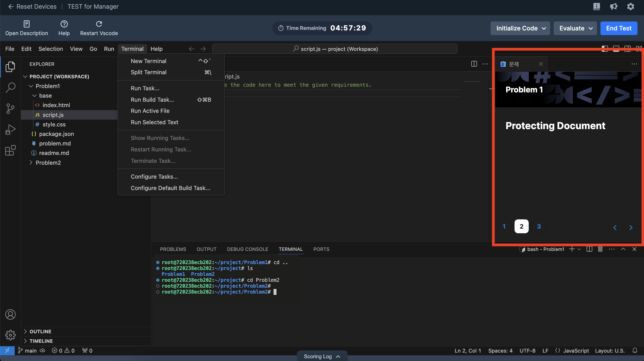644x361 pixels.
Task: Click the End Test button
Action: (x=619, y=28)
